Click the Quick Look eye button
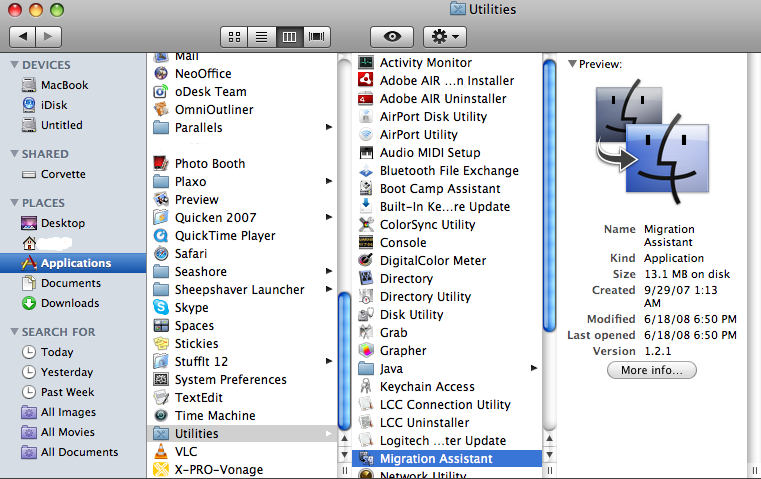 [x=392, y=37]
